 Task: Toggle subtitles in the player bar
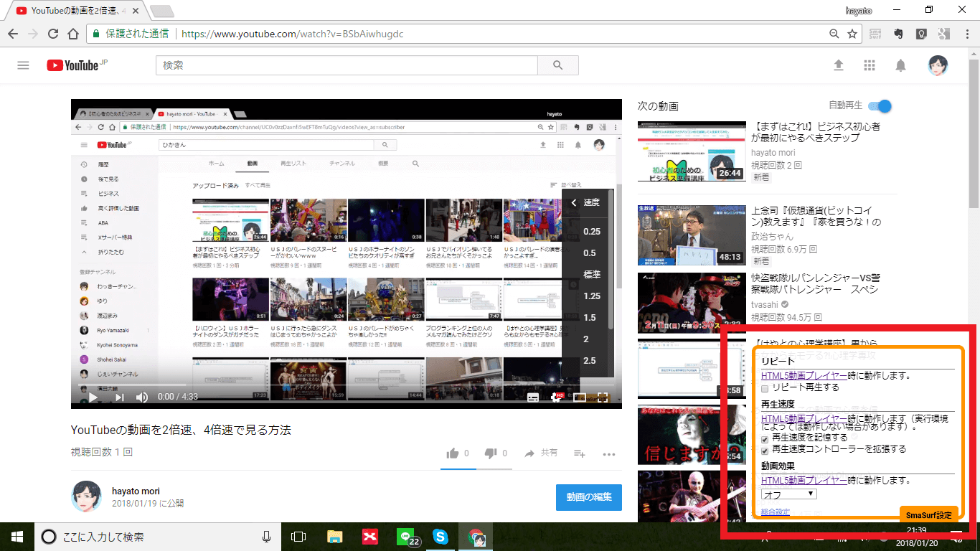[533, 397]
